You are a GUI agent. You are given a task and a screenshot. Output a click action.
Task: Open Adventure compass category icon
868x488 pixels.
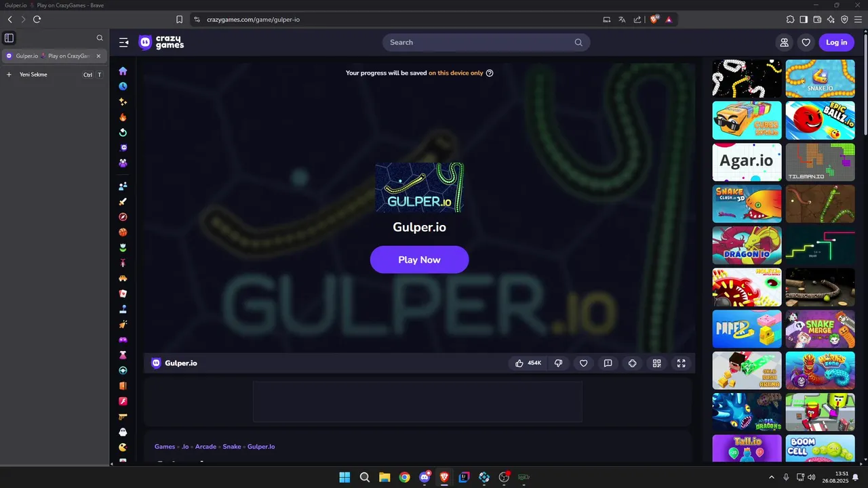click(x=123, y=217)
